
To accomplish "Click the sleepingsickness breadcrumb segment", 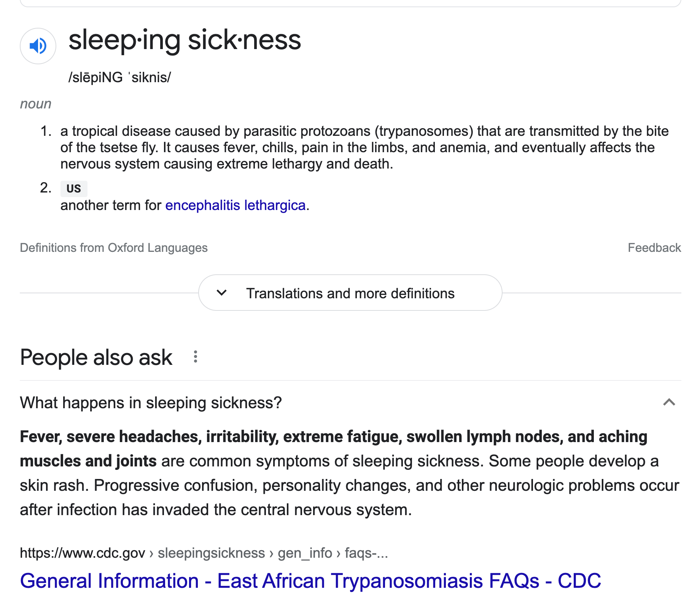I will pyautogui.click(x=211, y=553).
